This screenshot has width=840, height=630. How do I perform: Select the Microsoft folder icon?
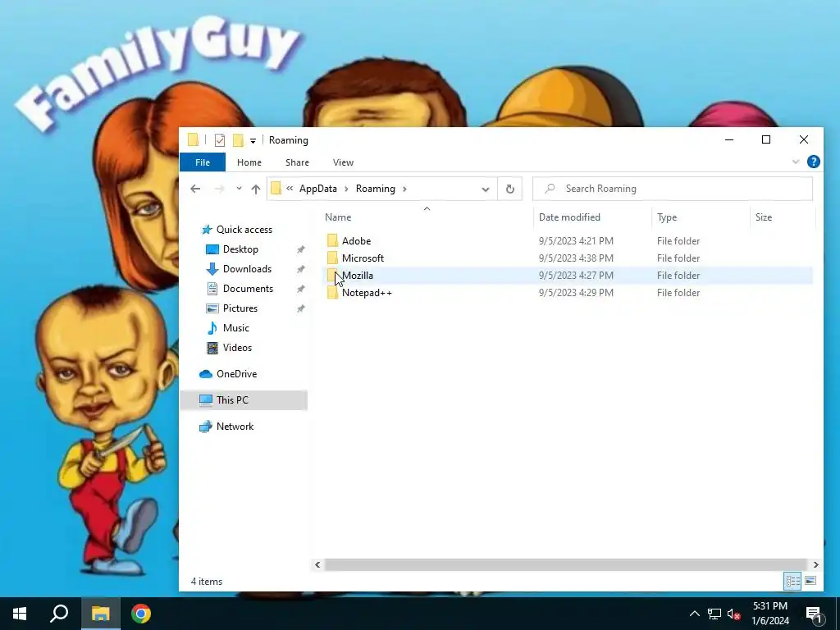333,258
